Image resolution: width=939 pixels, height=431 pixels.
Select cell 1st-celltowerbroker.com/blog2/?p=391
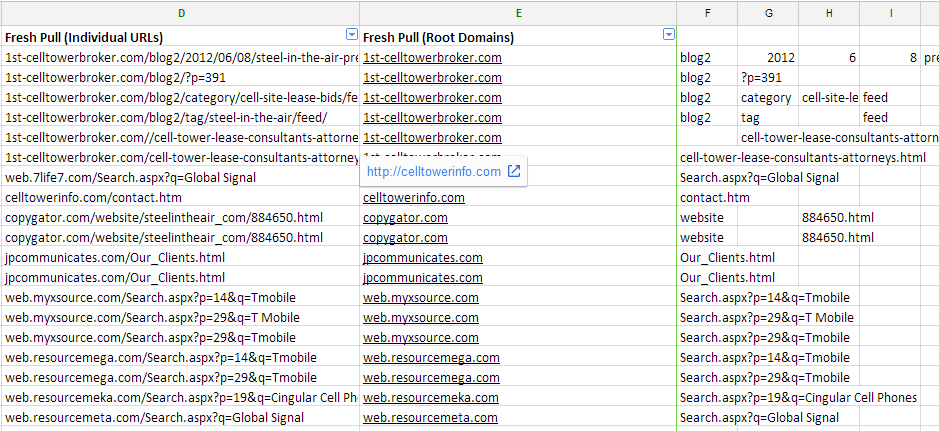(181, 78)
